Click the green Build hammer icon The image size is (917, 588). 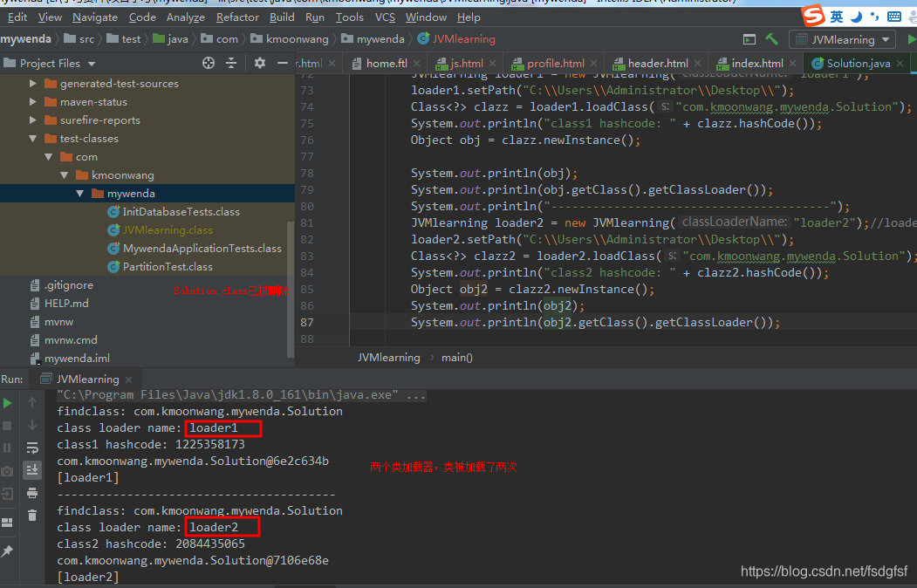(772, 39)
